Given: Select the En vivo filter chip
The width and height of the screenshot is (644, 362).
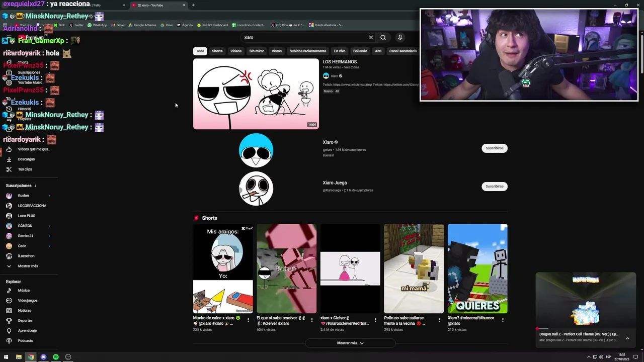Looking at the screenshot, I should (x=340, y=51).
